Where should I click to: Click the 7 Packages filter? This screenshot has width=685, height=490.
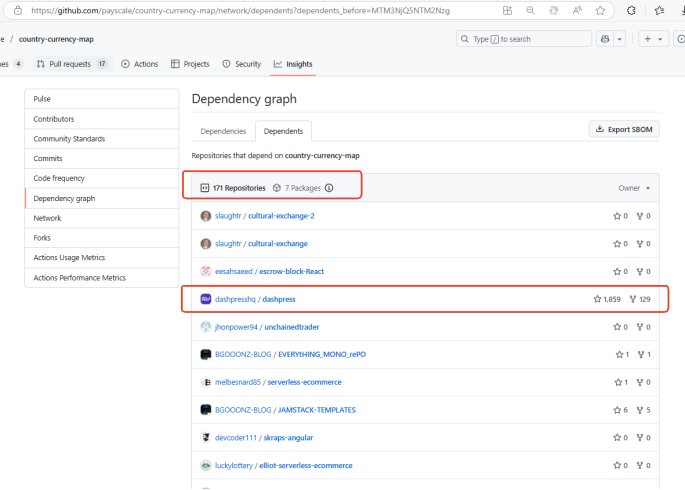pos(297,188)
